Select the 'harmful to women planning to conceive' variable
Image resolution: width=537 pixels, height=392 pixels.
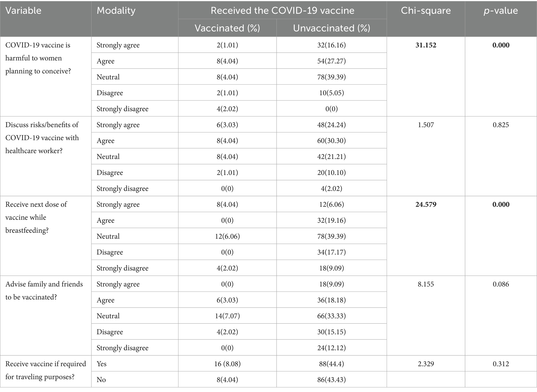38,58
